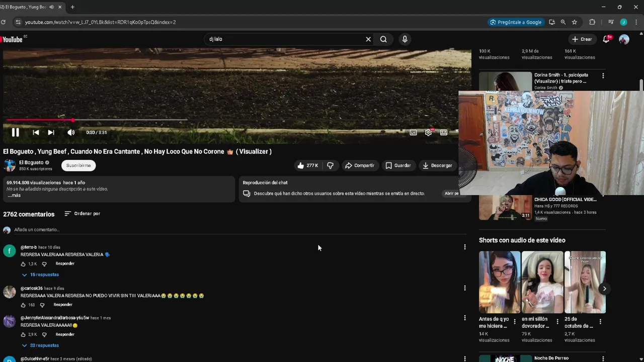Open the Ordenar por sort dropdown
The height and width of the screenshot is (362, 644).
point(83,214)
